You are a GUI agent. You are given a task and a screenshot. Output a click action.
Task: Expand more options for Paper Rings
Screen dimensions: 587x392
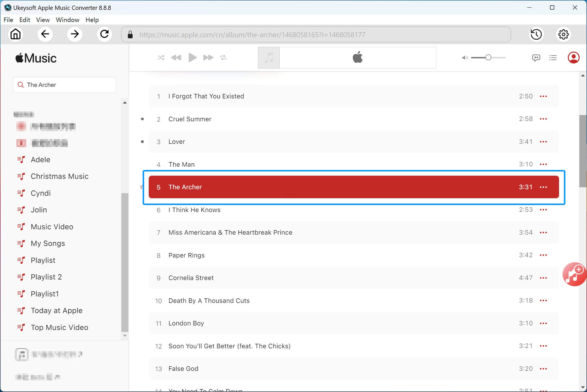click(543, 255)
